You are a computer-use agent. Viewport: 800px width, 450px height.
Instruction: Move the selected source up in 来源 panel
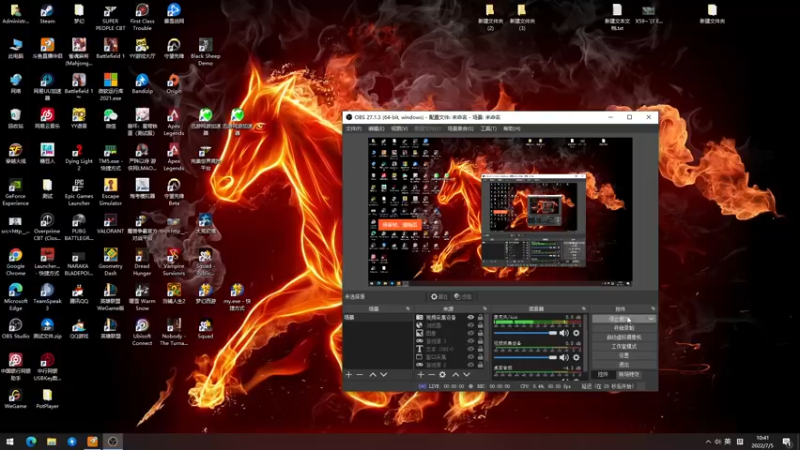tap(456, 374)
